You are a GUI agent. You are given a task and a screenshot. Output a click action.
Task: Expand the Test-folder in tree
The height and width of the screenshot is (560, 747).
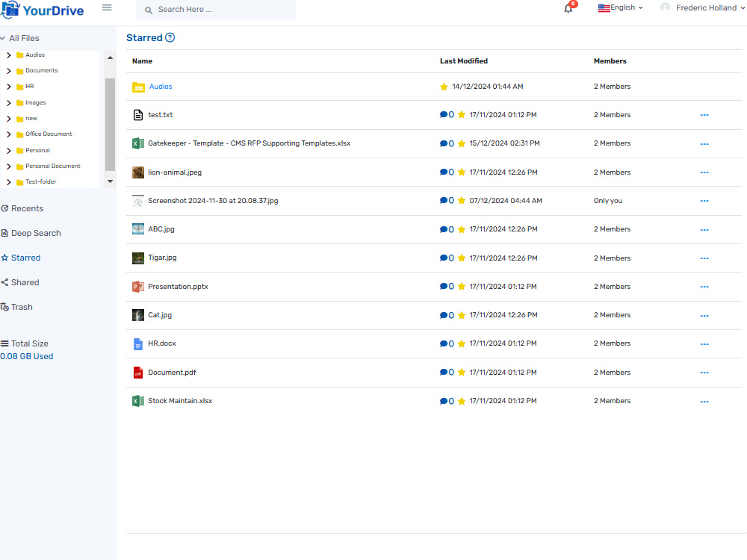point(8,182)
